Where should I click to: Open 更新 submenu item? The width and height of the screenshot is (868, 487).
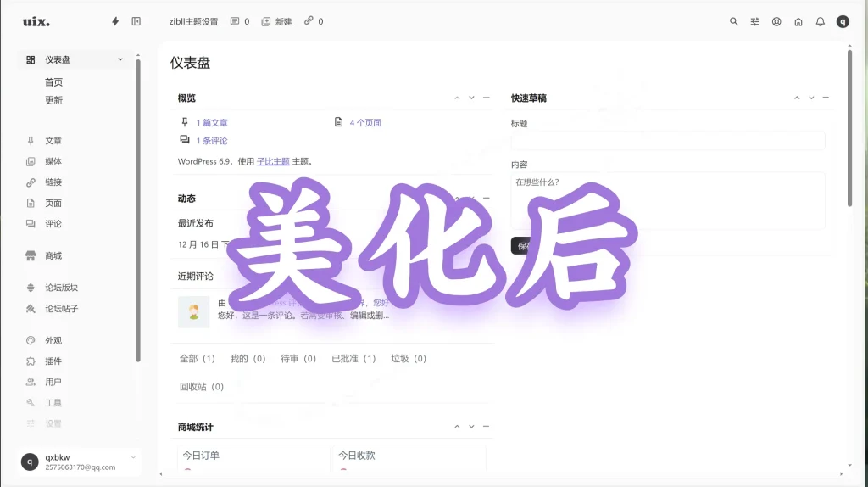(x=53, y=100)
